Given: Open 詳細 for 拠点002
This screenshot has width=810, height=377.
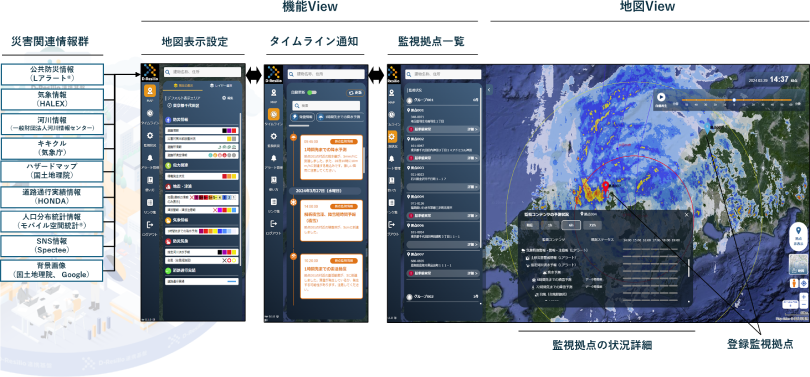Looking at the screenshot, I should pos(473,158).
